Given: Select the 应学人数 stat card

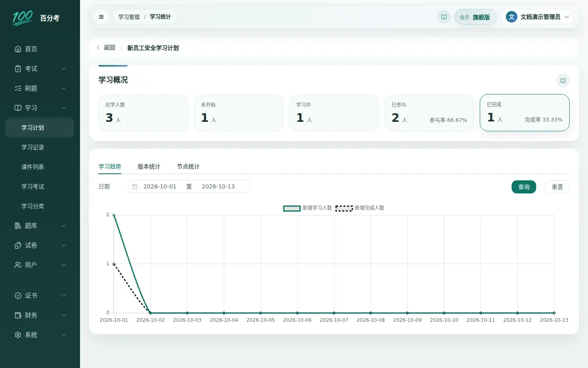Looking at the screenshot, I should pos(143,113).
